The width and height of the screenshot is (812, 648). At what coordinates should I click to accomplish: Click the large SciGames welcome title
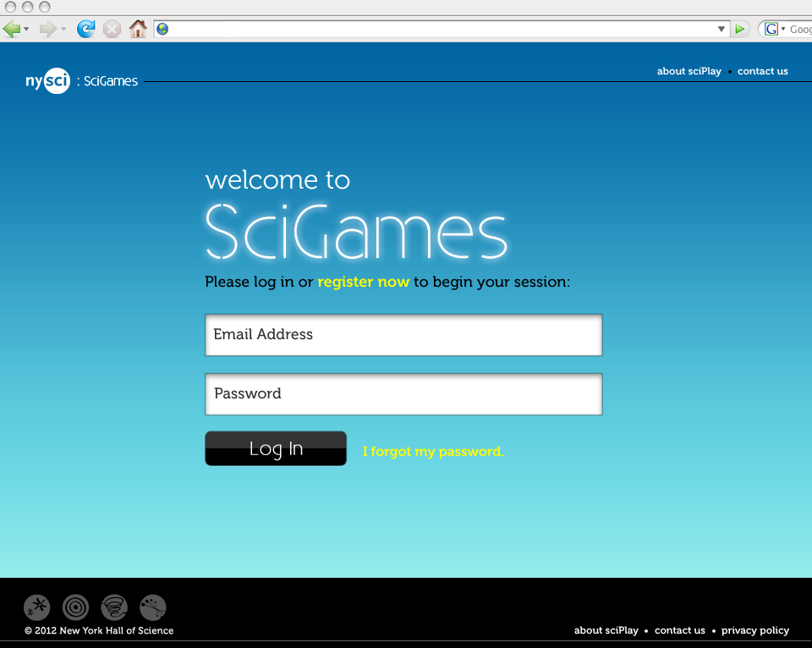coord(356,232)
